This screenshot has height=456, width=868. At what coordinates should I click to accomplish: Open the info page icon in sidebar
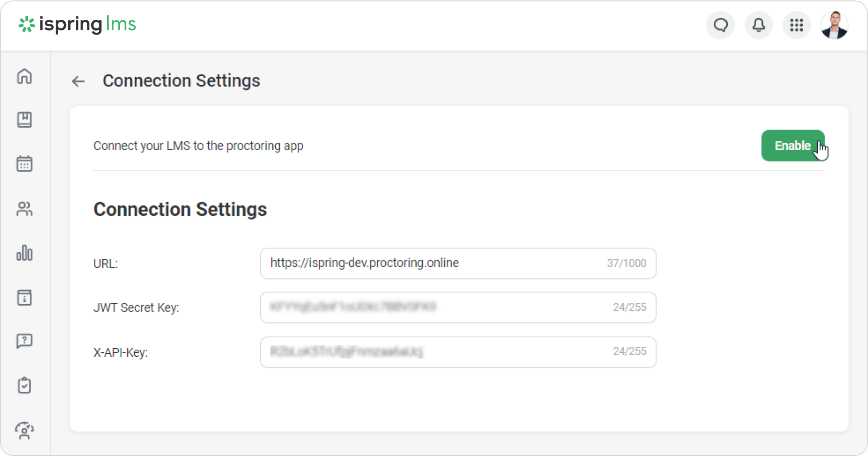pos(24,297)
